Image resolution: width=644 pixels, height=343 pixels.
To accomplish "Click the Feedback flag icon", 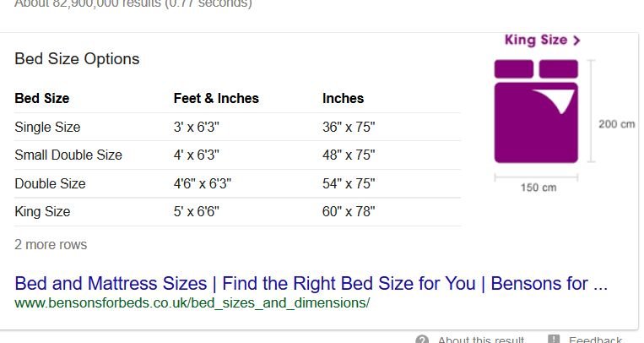I will 554,339.
